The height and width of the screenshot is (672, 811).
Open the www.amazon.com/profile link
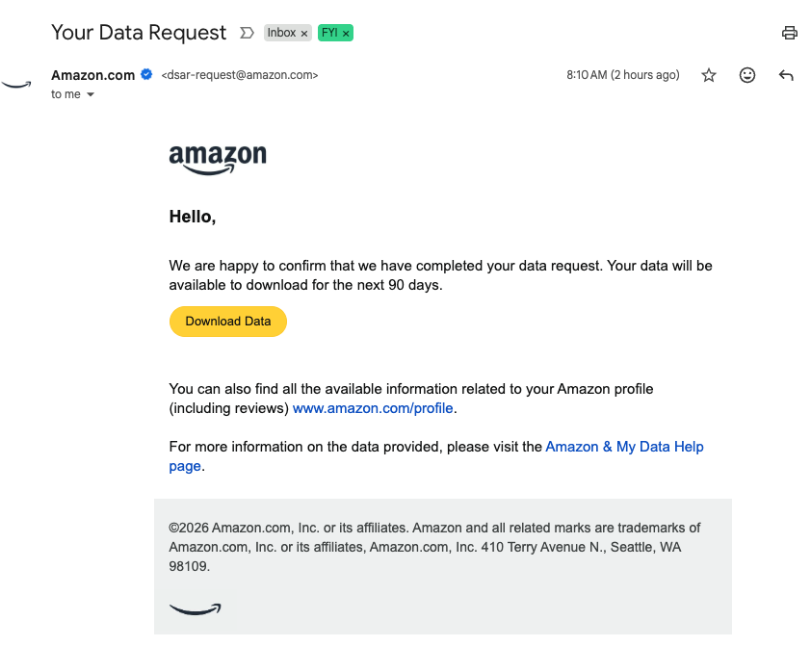[373, 407]
